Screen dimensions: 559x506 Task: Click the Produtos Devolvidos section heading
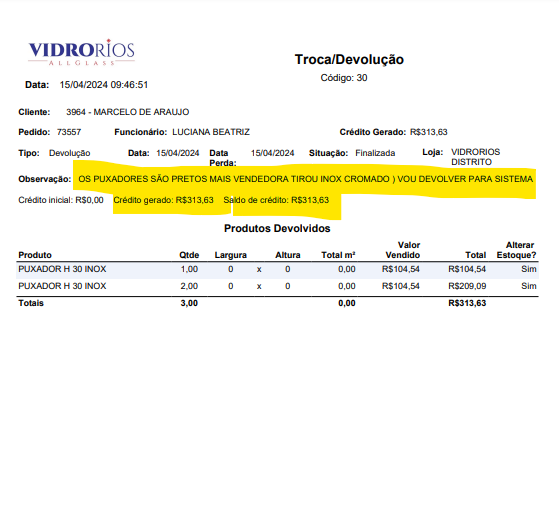point(277,229)
